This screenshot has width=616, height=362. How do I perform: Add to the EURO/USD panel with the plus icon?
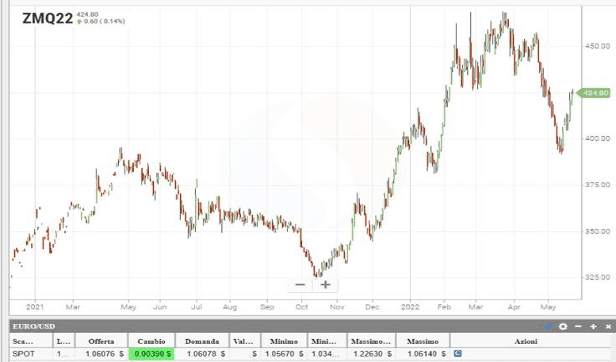(593, 326)
